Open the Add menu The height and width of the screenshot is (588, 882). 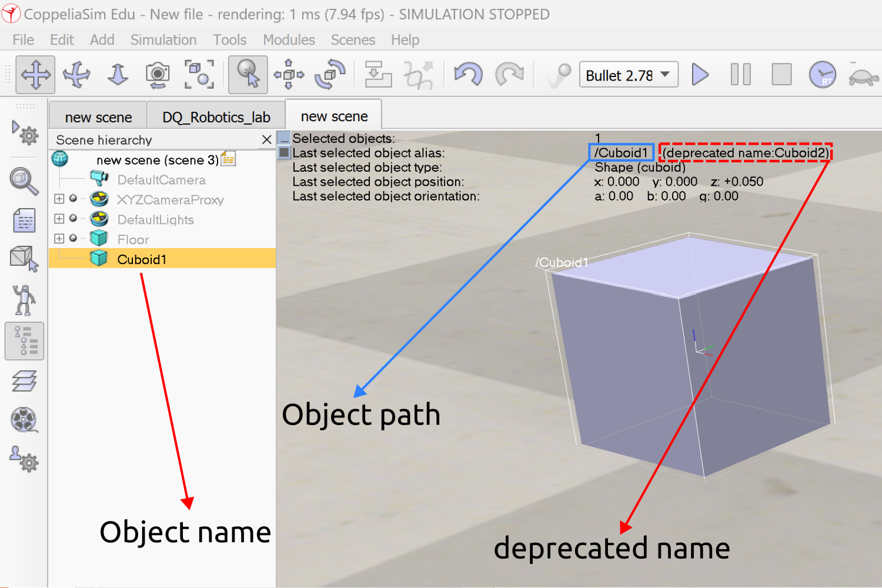coord(102,40)
